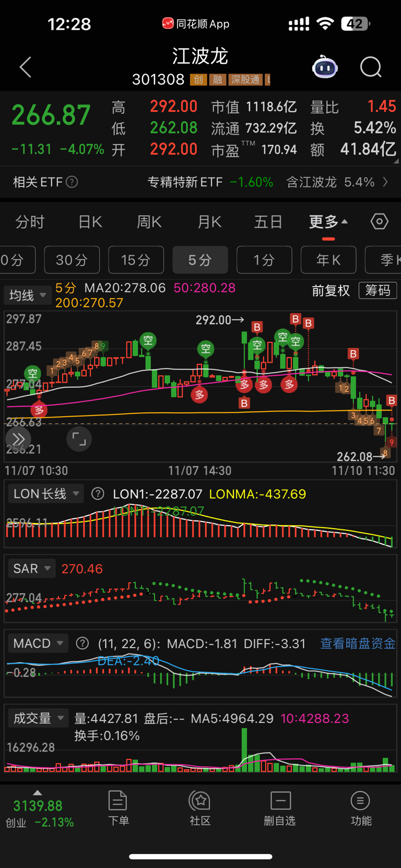Toggle 前复权 adjustment setting
The height and width of the screenshot is (868, 401).
coord(331,291)
